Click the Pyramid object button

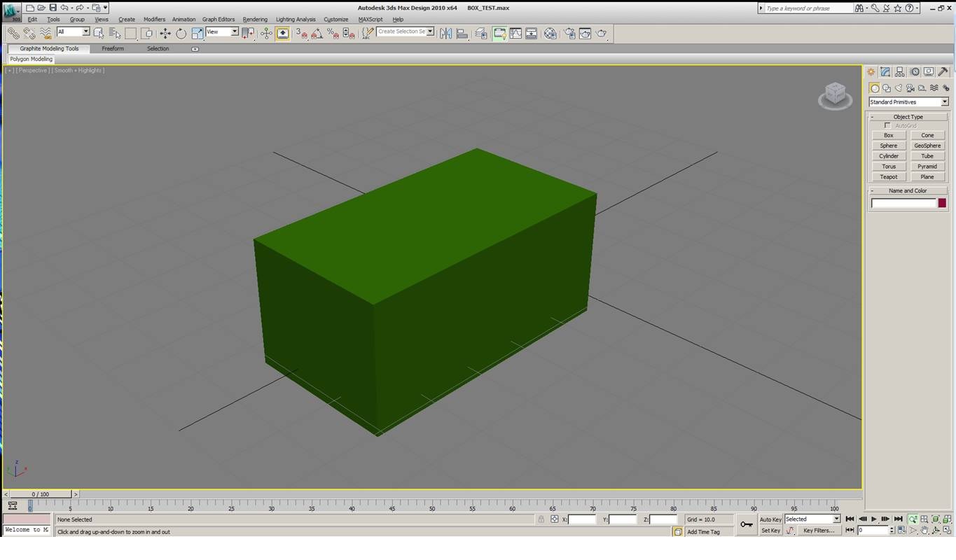927,167
